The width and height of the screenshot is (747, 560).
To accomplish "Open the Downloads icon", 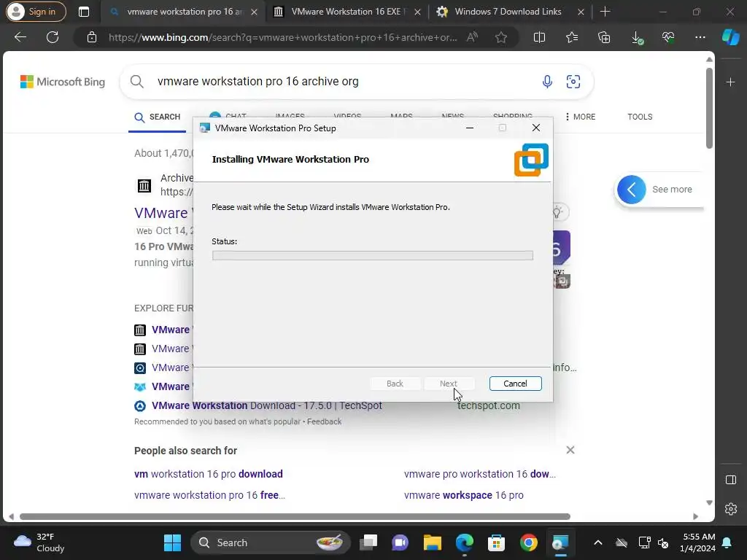I will point(637,38).
